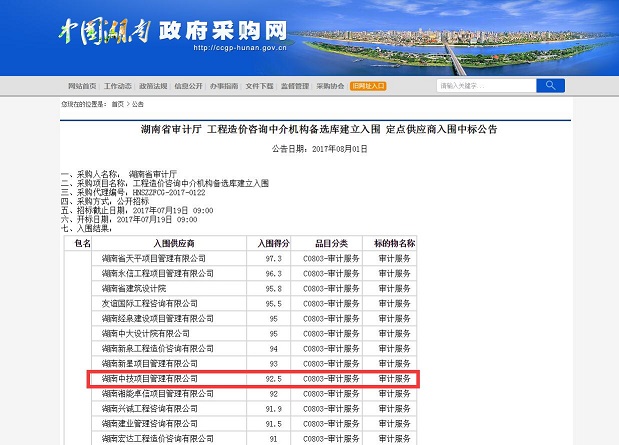Screen dimensions: 619x445
Task: Open the 监督管理 menu item
Action: click(295, 86)
